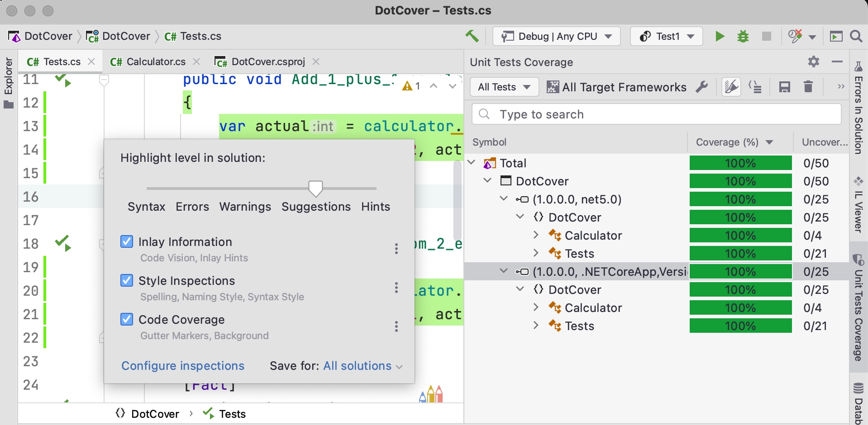Open Errors In Solution sidebar tab

pyautogui.click(x=858, y=109)
